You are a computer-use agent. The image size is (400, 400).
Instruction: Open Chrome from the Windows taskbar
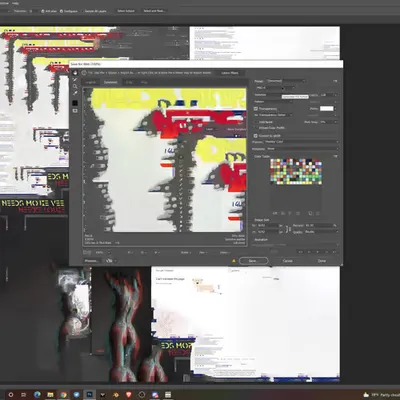click(63, 394)
